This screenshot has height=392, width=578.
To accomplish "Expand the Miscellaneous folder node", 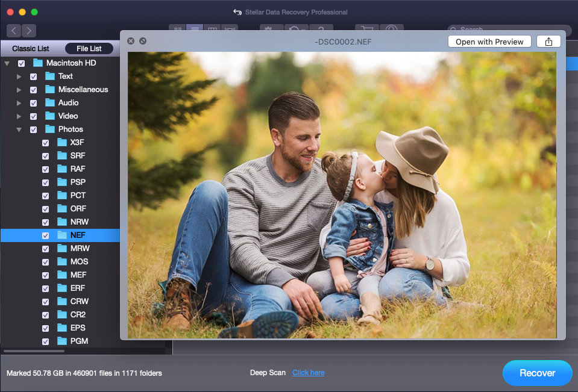I will coord(19,90).
